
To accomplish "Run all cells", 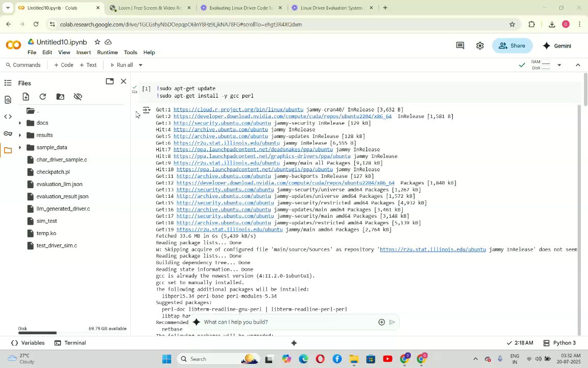I will (121, 65).
